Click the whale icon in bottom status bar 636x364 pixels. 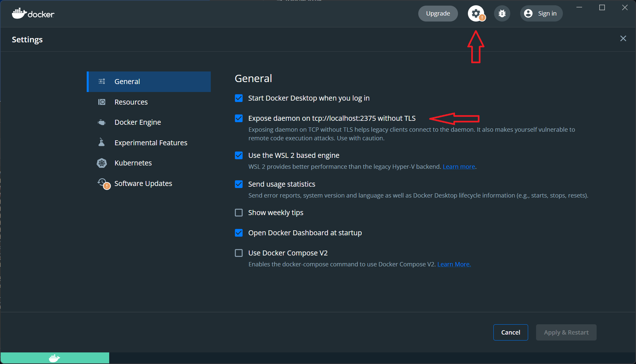(55, 358)
